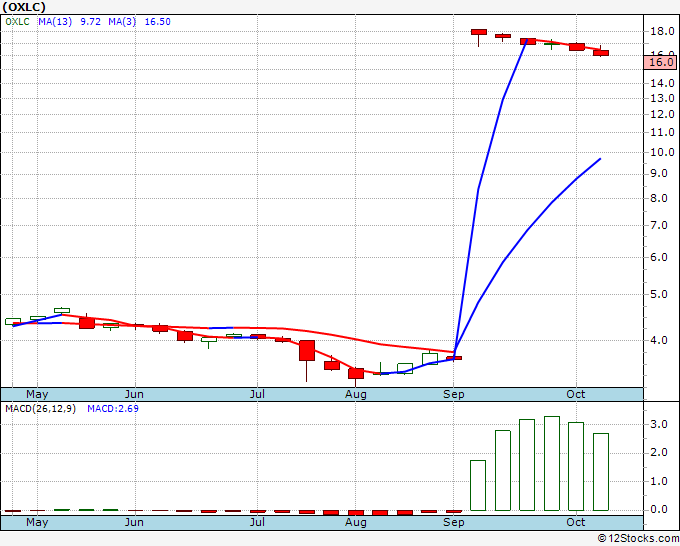Click Aug on the price chart axis
The image size is (680, 546).
[356, 394]
